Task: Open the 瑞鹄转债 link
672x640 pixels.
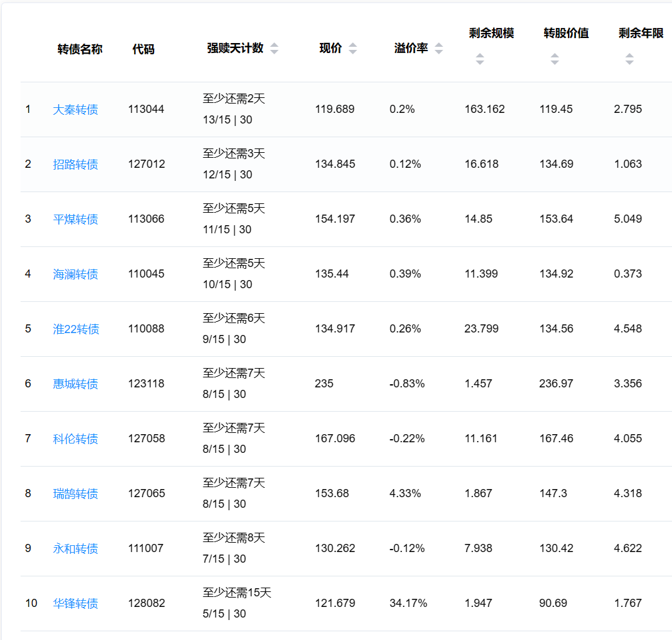Action: pos(75,494)
